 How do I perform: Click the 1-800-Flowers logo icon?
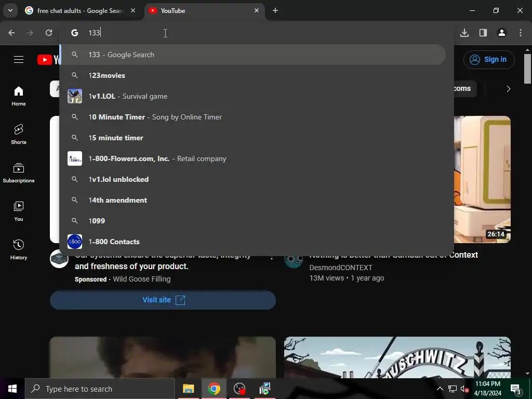click(75, 158)
